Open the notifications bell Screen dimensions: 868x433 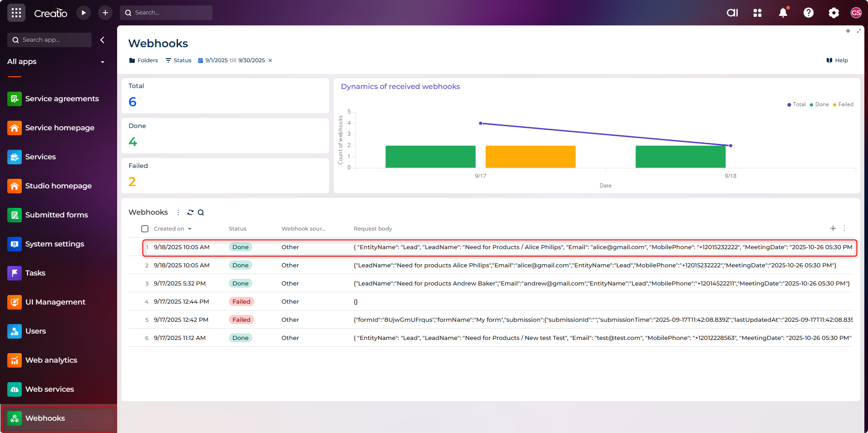[x=783, y=13]
